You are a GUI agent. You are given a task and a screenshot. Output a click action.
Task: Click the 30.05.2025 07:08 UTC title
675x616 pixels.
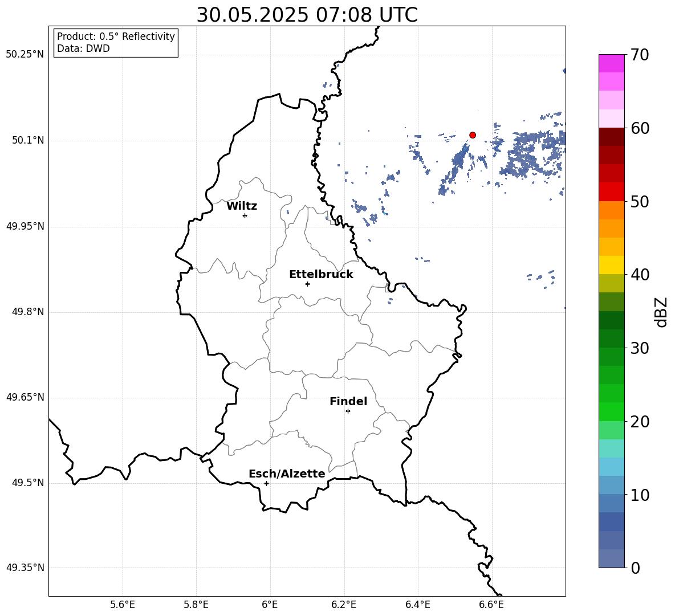(307, 15)
